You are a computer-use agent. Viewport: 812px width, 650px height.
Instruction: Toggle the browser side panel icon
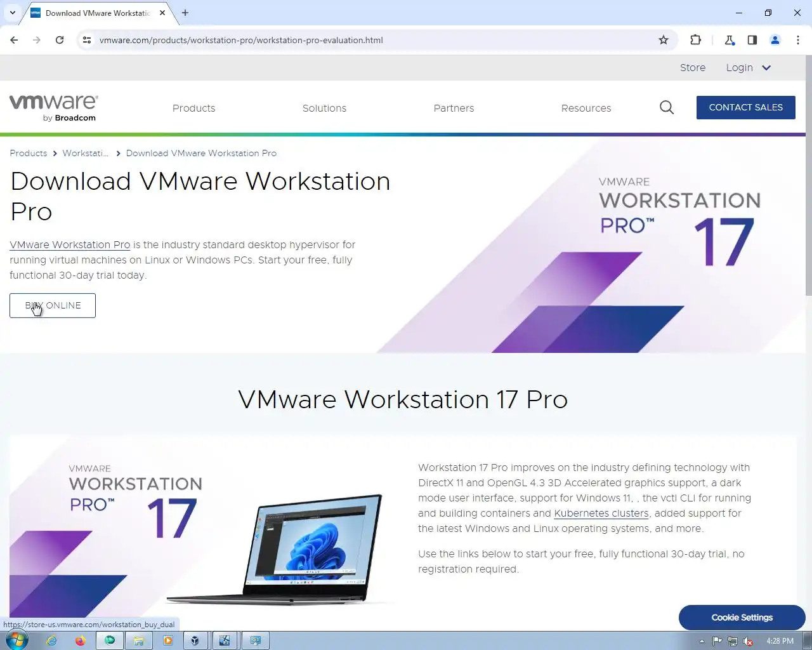point(752,40)
